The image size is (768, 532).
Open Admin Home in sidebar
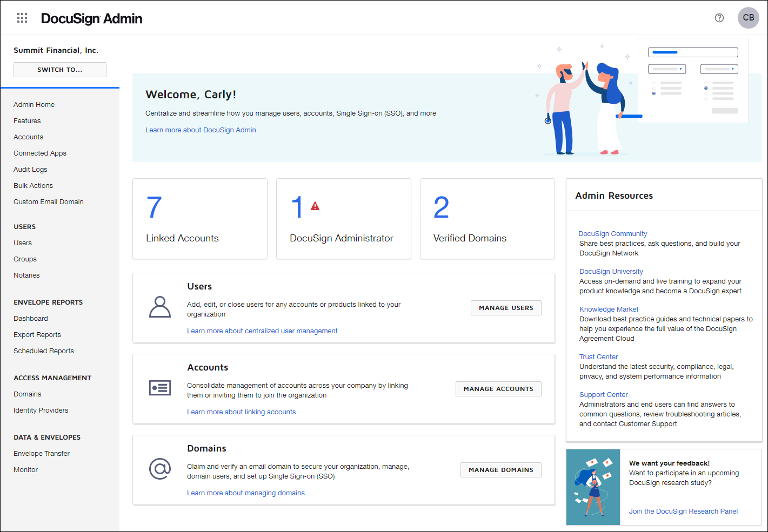coord(34,105)
